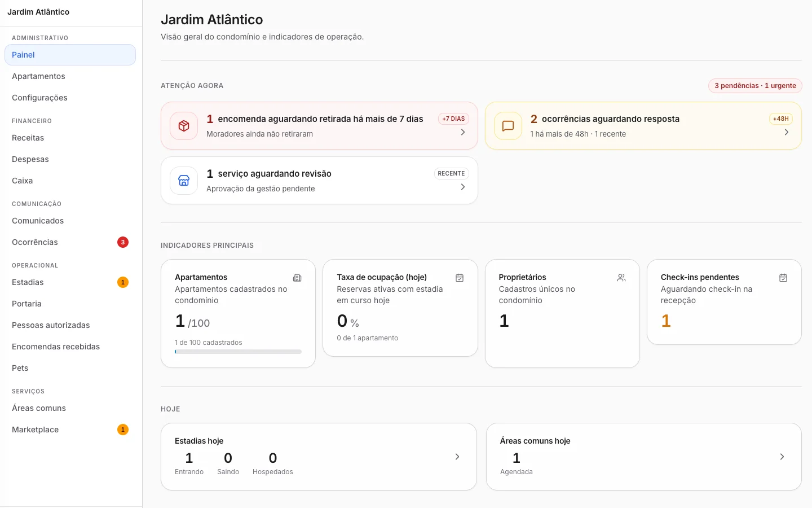
Task: Click '0 de 1 apartamento' text
Action: click(x=368, y=338)
